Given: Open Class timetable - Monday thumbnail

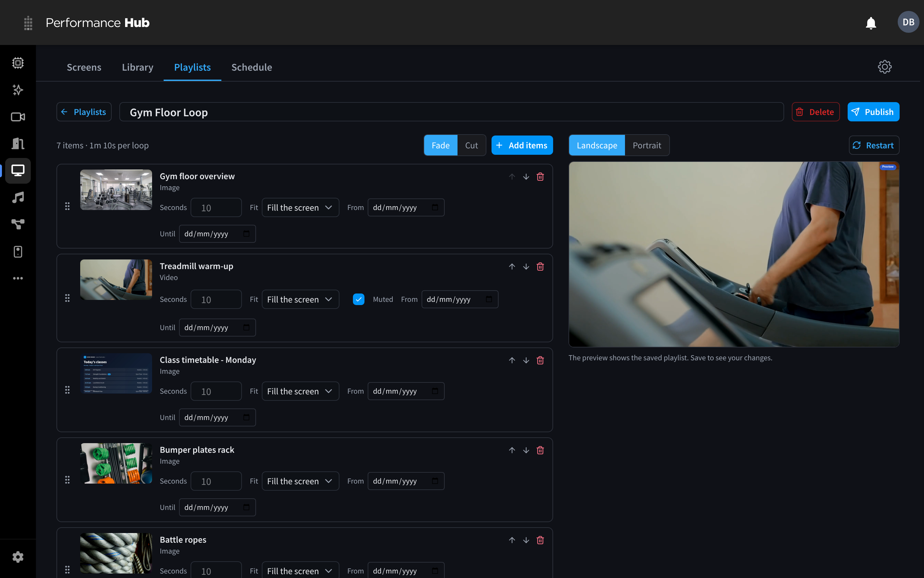Looking at the screenshot, I should 116,373.
